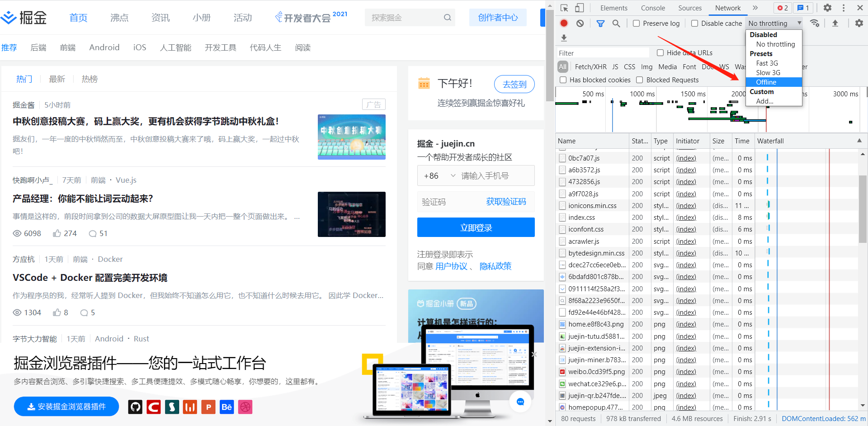
Task: Open DevTools settings gear
Action: tap(828, 8)
